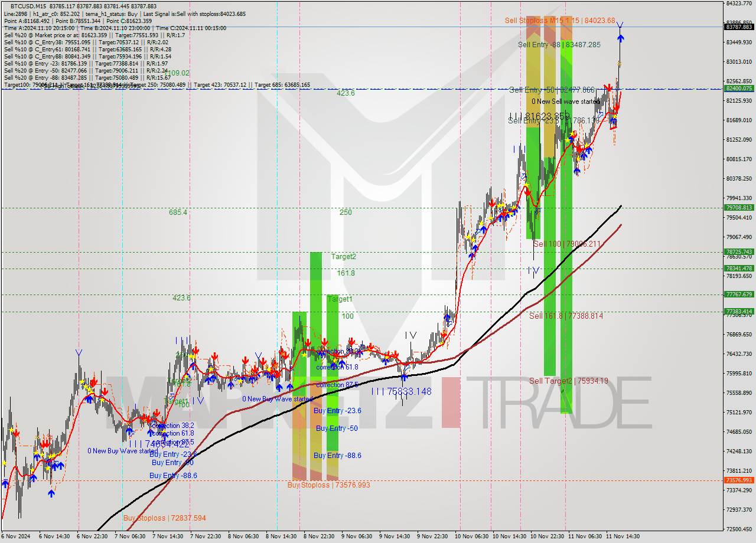
Task: Select the '11 Nov 14:30' time label
Action: [623, 537]
